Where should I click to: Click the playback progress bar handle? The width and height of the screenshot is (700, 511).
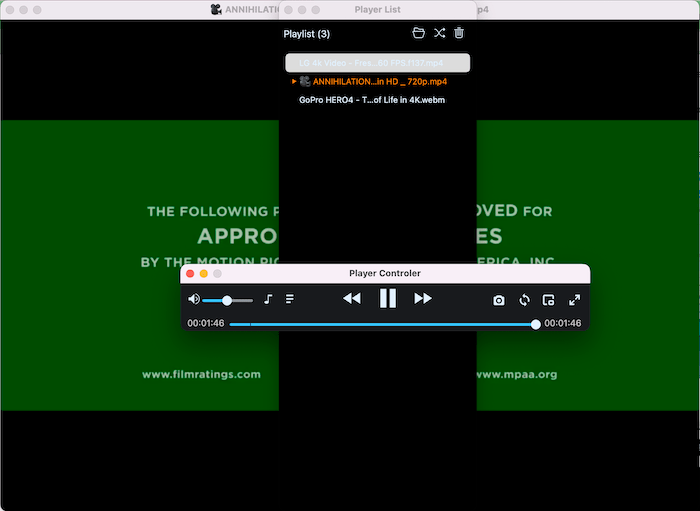[536, 324]
